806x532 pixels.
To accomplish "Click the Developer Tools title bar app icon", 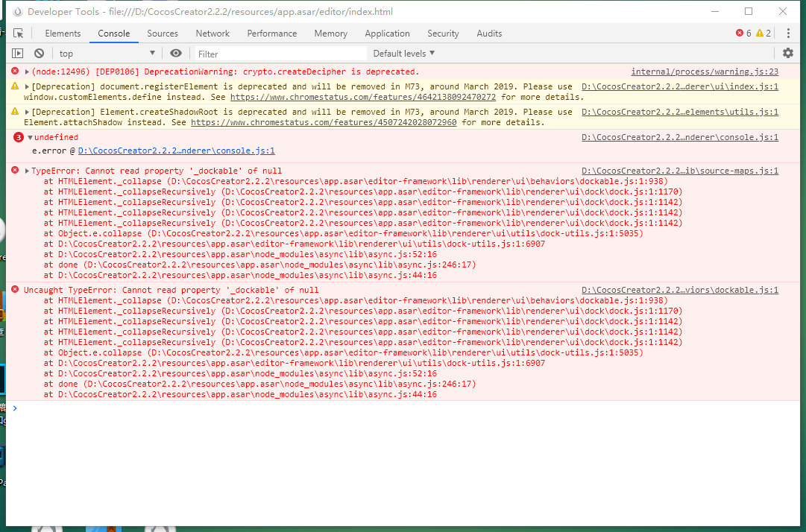I will click(17, 11).
